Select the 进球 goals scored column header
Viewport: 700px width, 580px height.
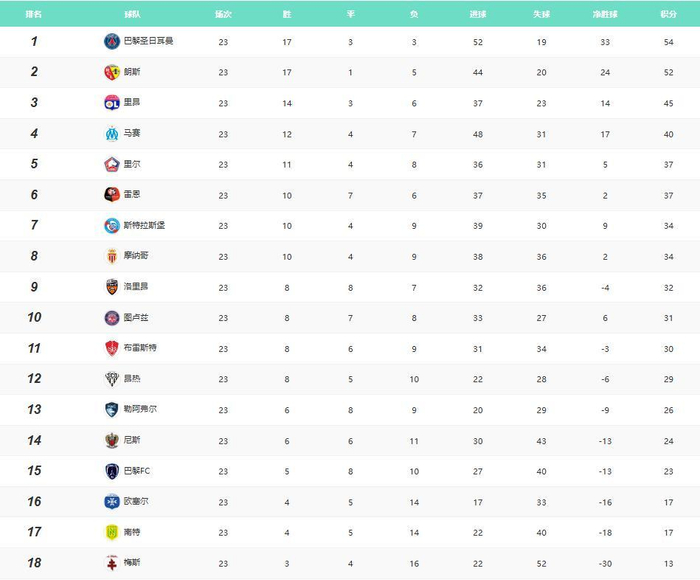pos(478,15)
